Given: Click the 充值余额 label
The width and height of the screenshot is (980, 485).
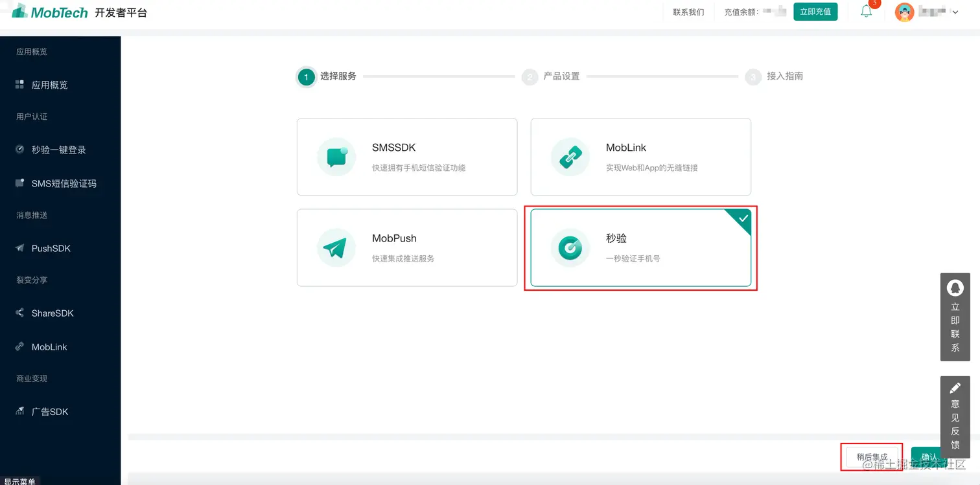Looking at the screenshot, I should pyautogui.click(x=741, y=12).
